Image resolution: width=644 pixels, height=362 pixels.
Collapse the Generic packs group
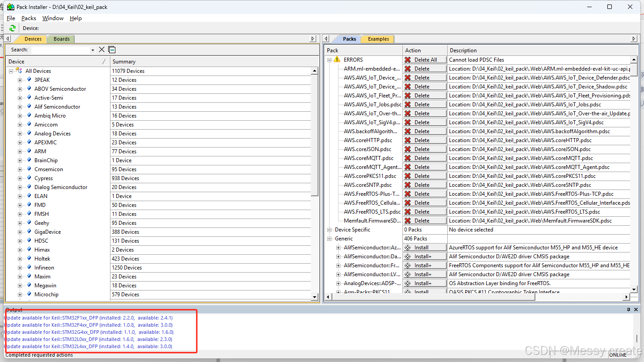coord(330,239)
